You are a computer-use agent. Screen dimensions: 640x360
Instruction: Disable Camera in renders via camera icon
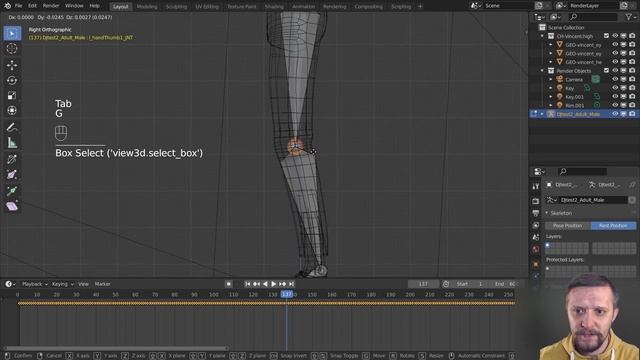tap(632, 79)
